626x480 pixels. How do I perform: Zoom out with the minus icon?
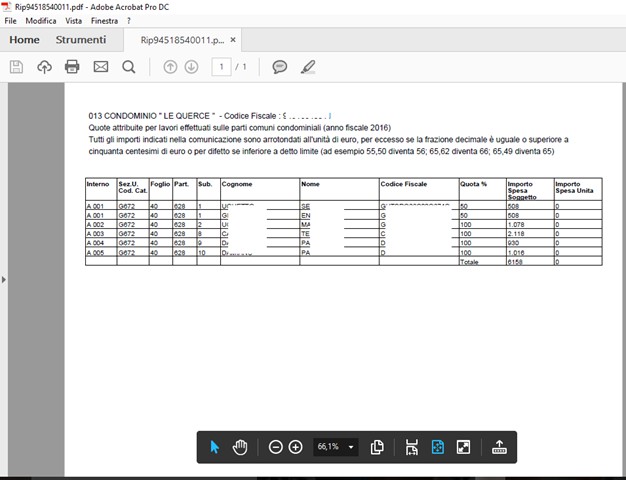tap(275, 447)
